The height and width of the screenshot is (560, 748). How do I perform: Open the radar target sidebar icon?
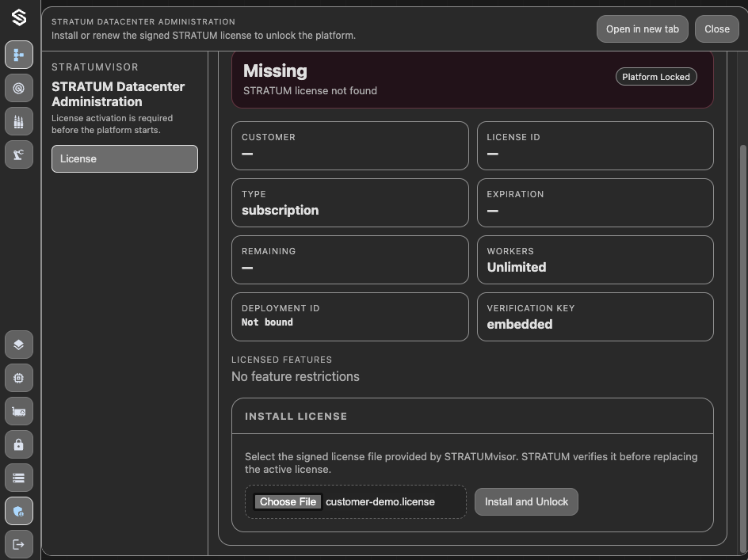[x=19, y=88]
